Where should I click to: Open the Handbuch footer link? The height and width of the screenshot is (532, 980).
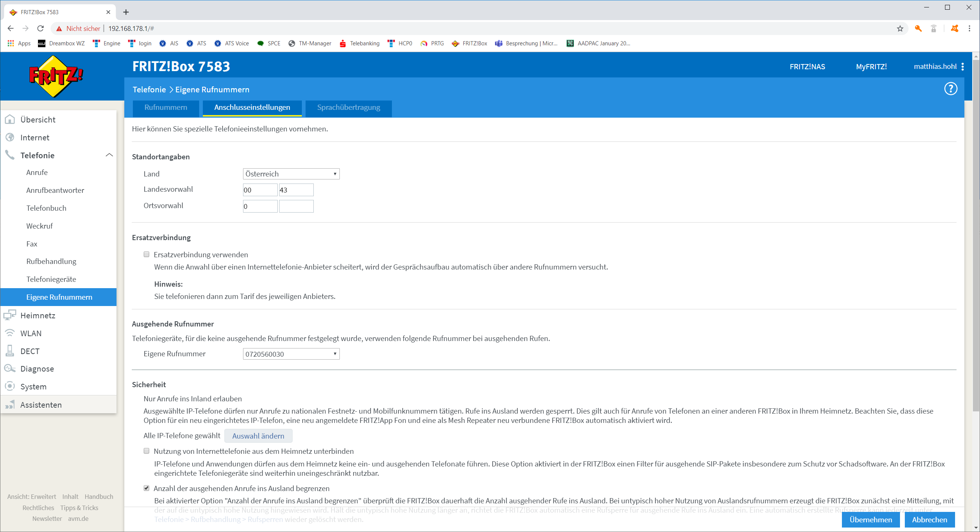(x=99, y=497)
